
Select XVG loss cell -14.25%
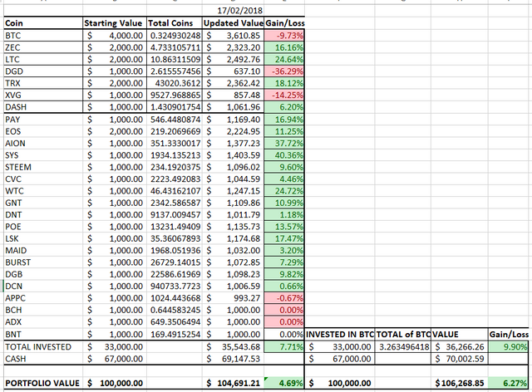pyautogui.click(x=284, y=95)
